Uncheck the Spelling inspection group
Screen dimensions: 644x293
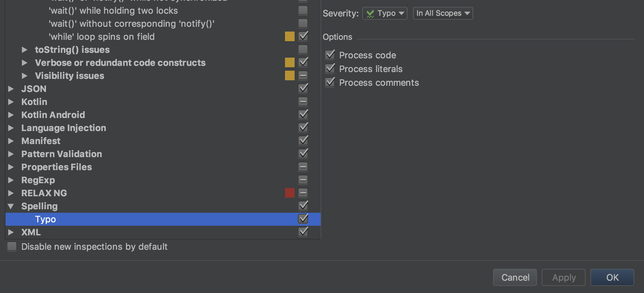[303, 206]
